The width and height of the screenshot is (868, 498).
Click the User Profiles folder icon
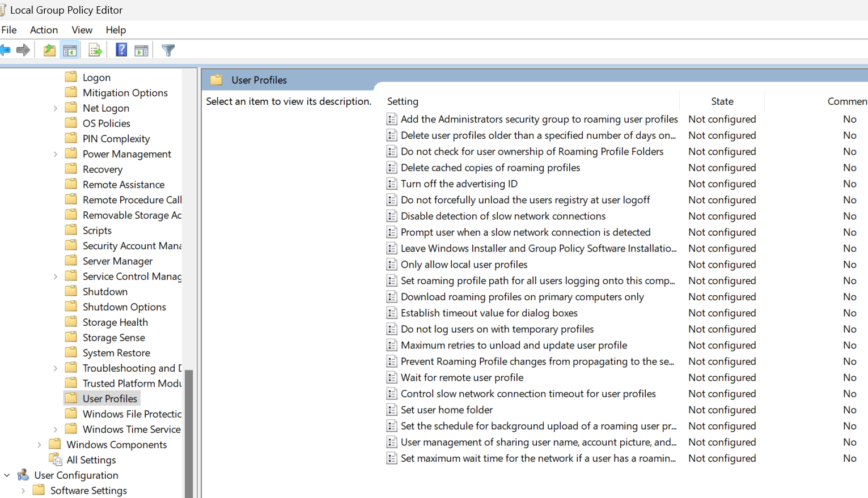point(72,398)
